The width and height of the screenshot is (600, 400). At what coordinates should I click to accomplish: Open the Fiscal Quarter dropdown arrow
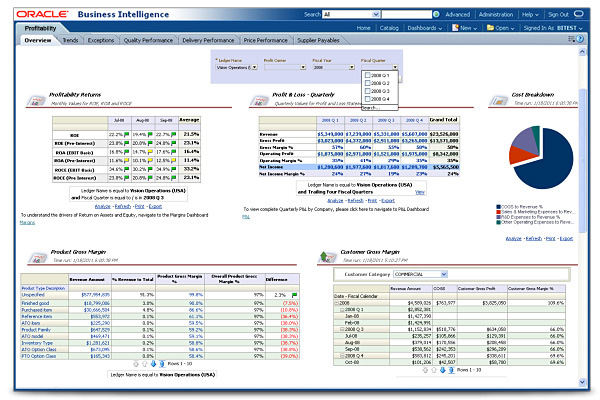(395, 67)
